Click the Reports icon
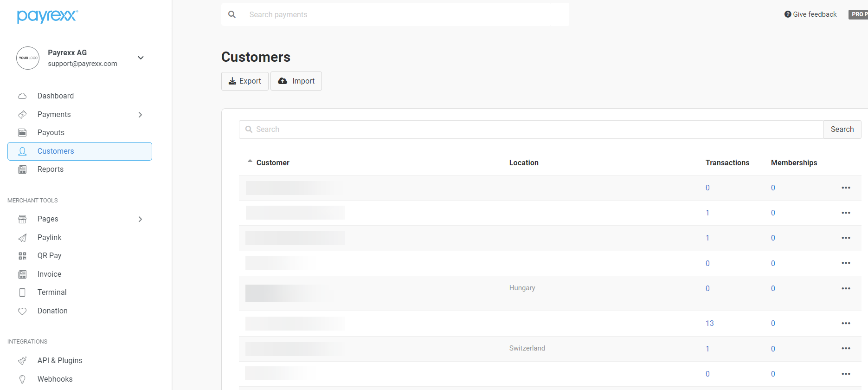Image resolution: width=868 pixels, height=390 pixels. 22,169
